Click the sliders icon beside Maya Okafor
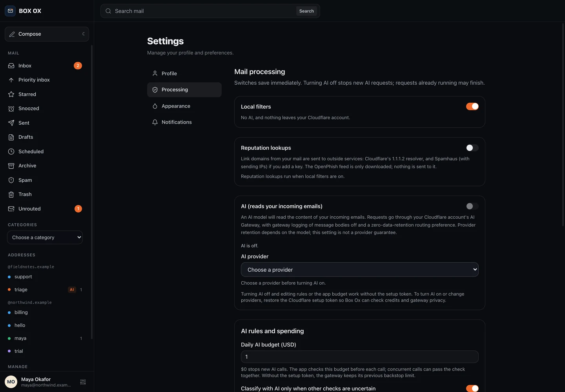The height and width of the screenshot is (392, 565). click(x=83, y=382)
